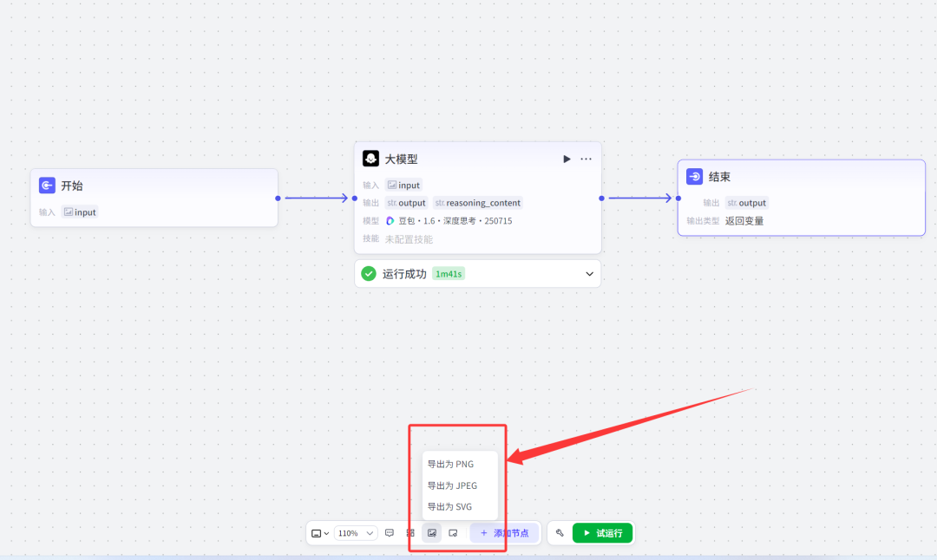
Task: Click the 豆包 model logo icon
Action: click(390, 221)
